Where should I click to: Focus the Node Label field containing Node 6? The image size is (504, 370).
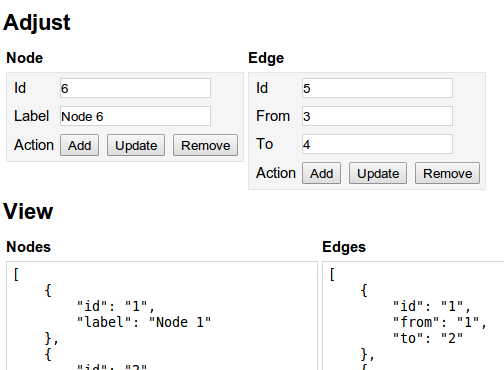[x=135, y=116]
